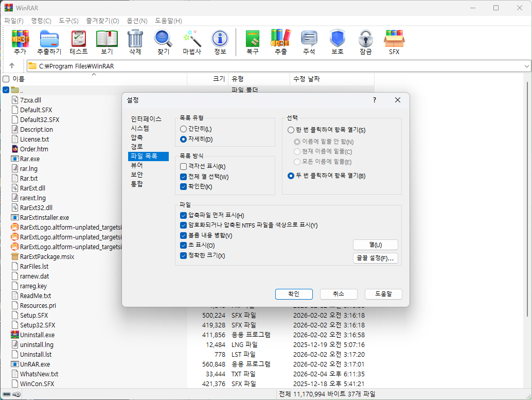
Task: Open the 명령(C) menu
Action: click(41, 21)
